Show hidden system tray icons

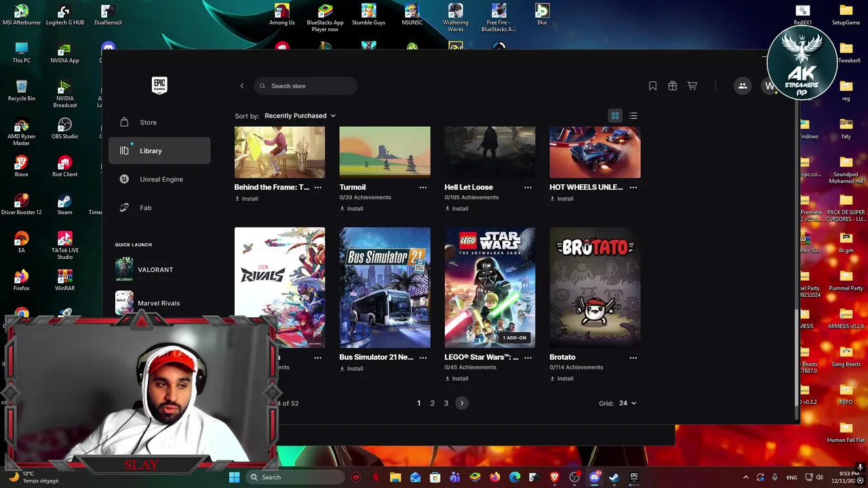[745, 477]
